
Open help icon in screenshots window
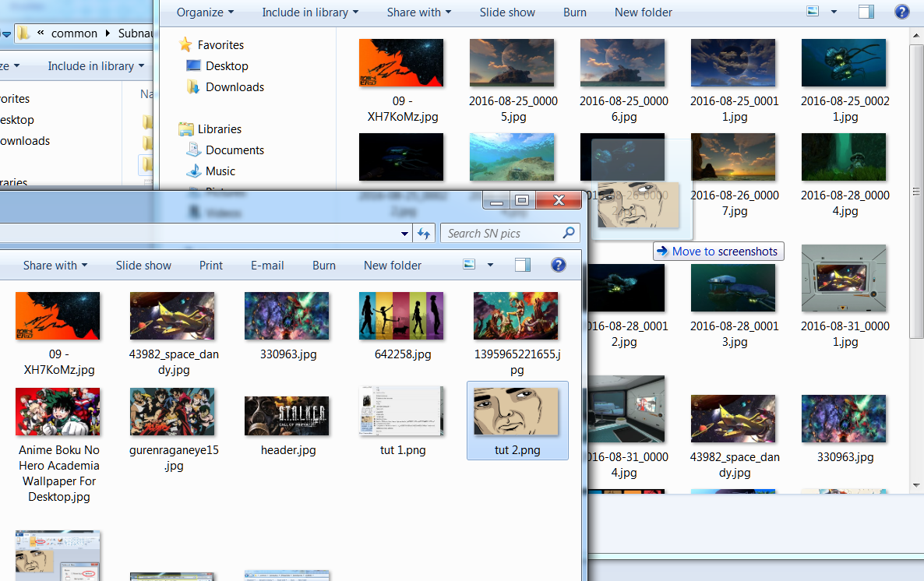coord(901,12)
